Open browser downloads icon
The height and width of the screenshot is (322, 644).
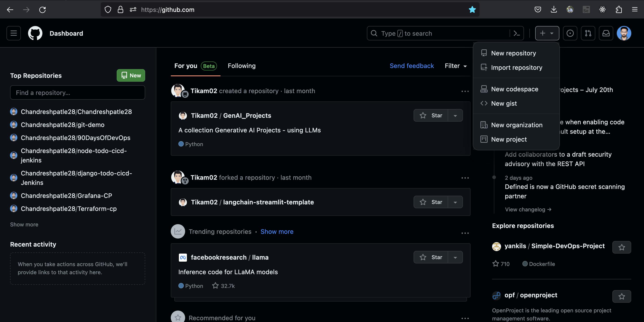pyautogui.click(x=554, y=9)
